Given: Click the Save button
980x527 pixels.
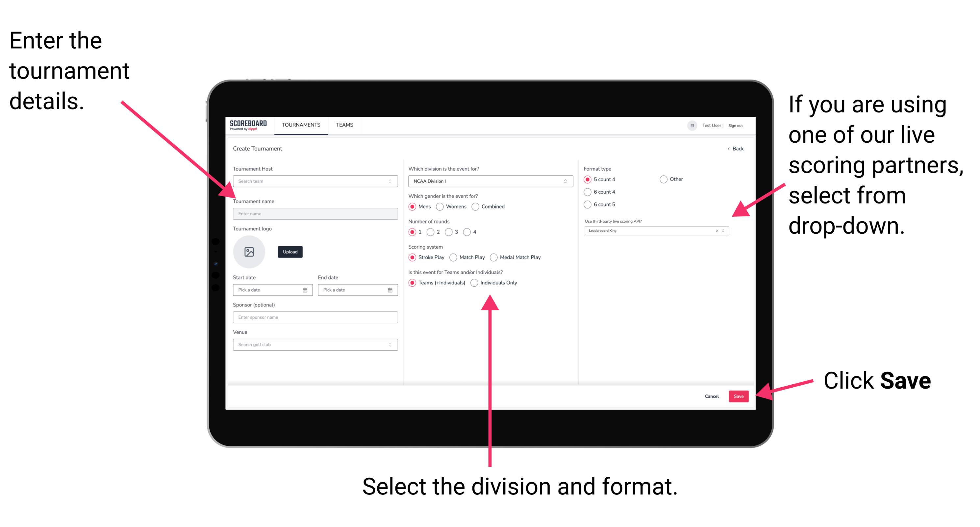Looking at the screenshot, I should (x=740, y=396).
